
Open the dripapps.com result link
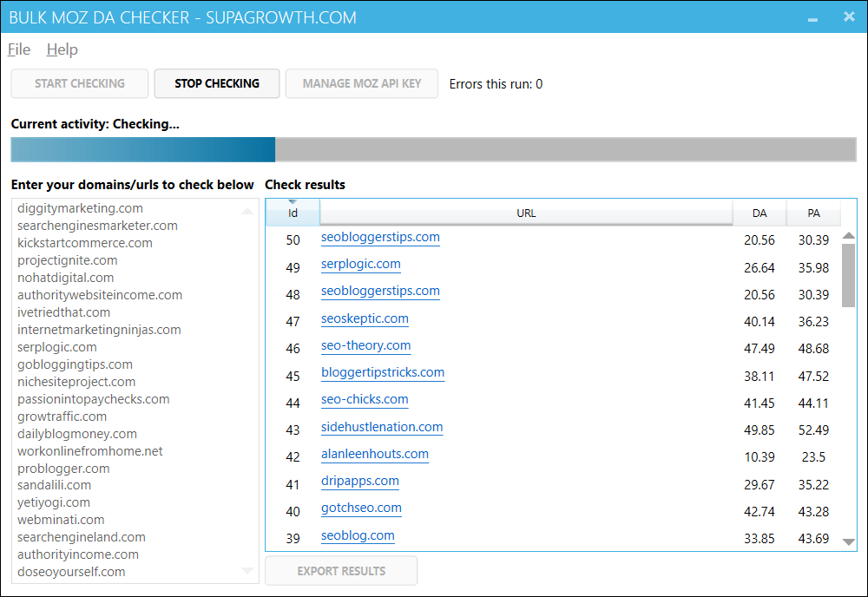360,482
